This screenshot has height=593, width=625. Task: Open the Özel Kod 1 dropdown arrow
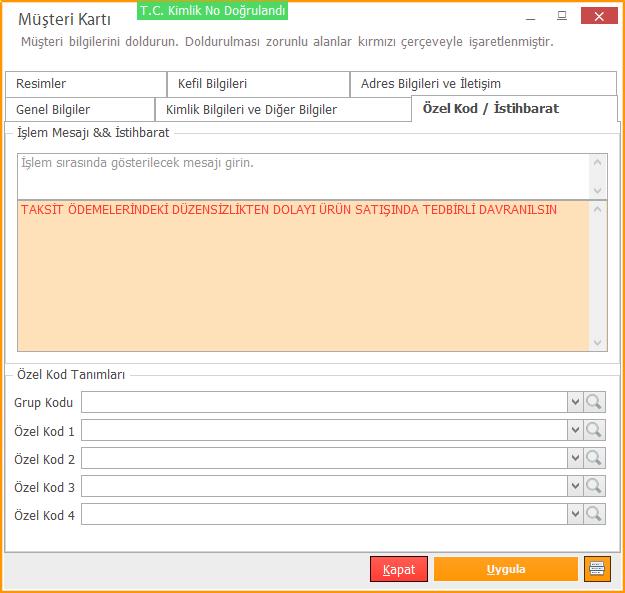pos(575,430)
